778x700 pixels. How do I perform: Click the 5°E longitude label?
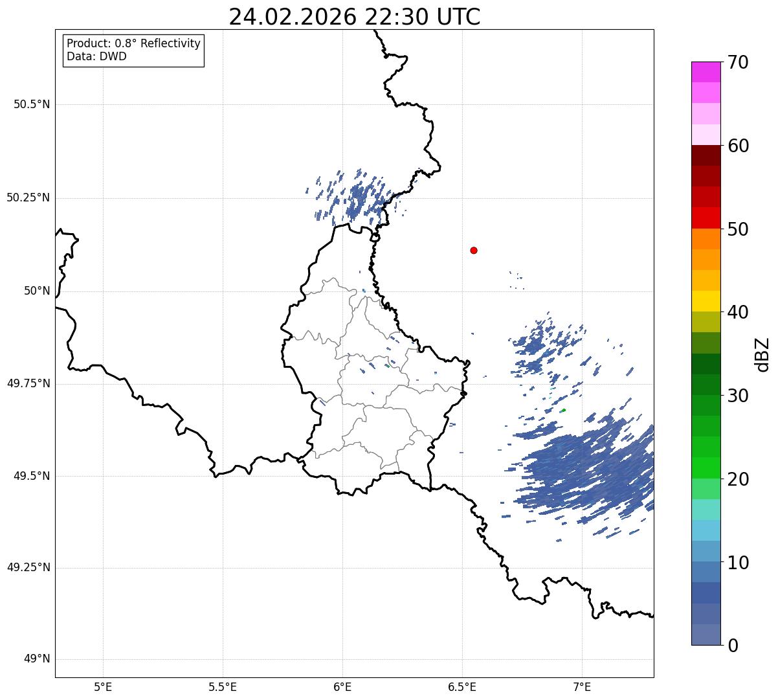click(103, 686)
